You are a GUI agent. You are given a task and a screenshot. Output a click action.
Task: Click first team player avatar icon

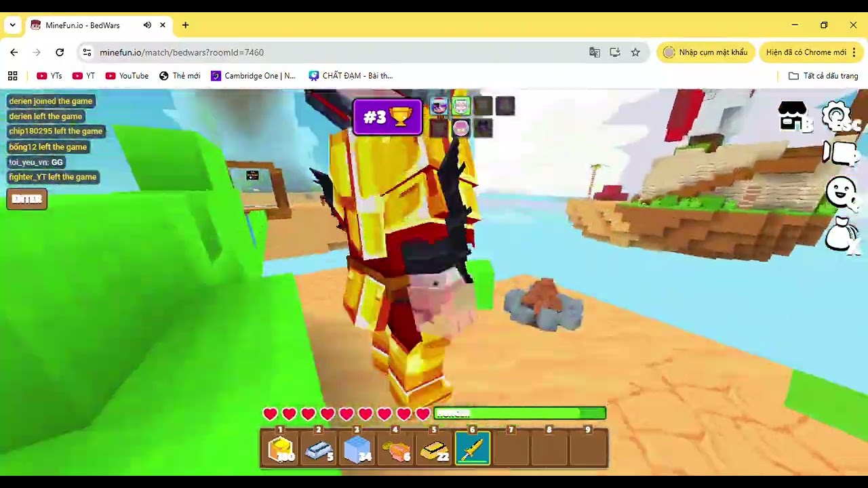pyautogui.click(x=439, y=106)
